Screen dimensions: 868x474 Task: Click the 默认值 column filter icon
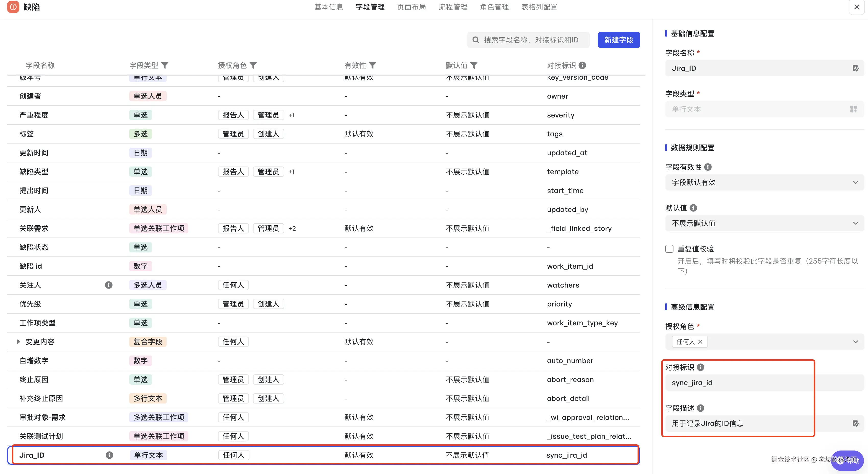click(474, 65)
